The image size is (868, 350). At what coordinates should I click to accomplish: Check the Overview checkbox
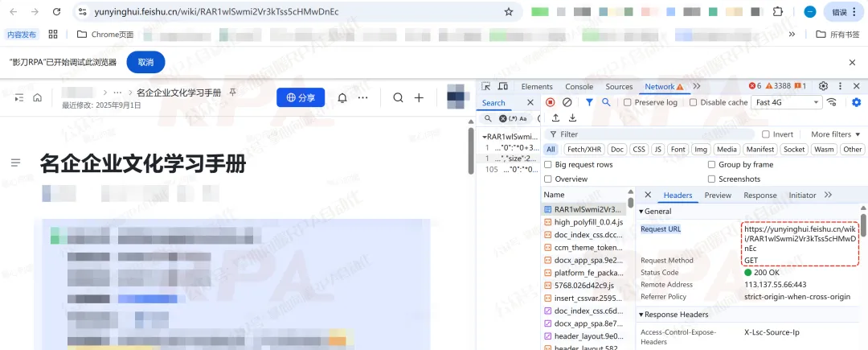548,179
